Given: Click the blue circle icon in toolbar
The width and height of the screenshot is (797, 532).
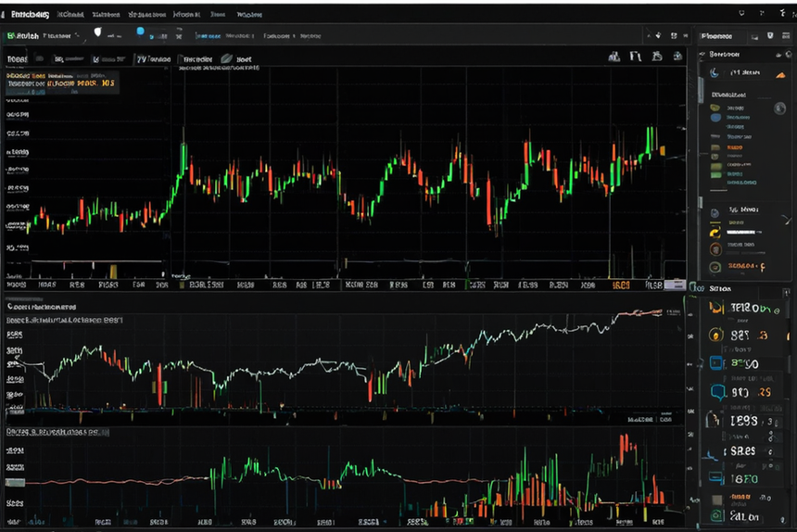Looking at the screenshot, I should coord(140,32).
